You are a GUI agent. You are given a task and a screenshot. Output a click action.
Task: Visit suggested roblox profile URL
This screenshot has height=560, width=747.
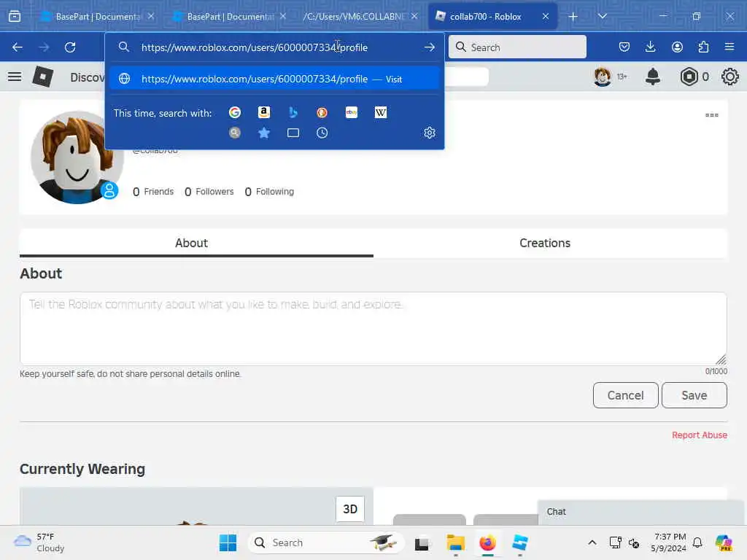coord(274,79)
